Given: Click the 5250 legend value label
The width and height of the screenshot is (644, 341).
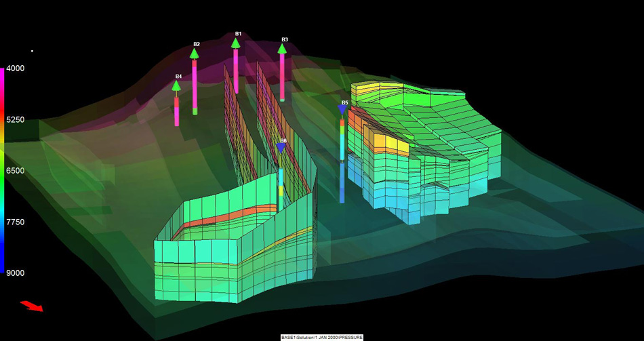Looking at the screenshot, I should (x=16, y=120).
